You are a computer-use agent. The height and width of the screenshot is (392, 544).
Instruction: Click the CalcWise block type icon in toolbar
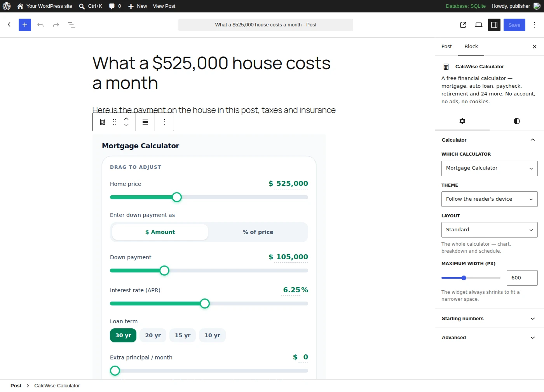[103, 122]
